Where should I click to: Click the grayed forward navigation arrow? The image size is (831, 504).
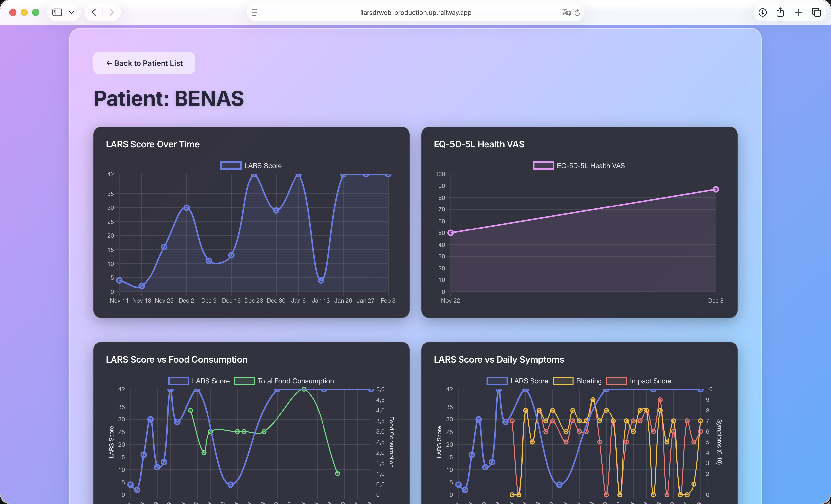click(x=111, y=12)
